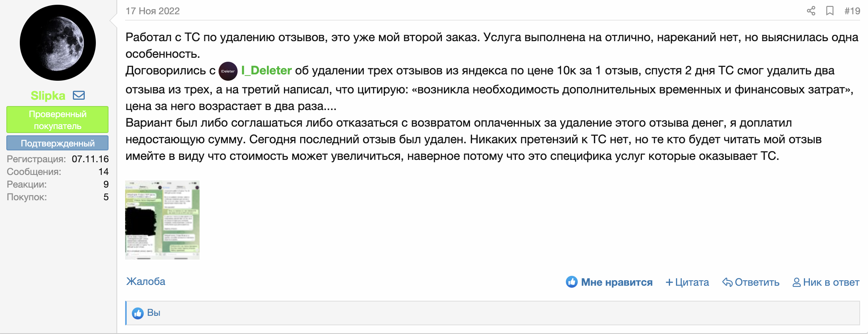
Task: Click the post number #19 link
Action: point(852,11)
